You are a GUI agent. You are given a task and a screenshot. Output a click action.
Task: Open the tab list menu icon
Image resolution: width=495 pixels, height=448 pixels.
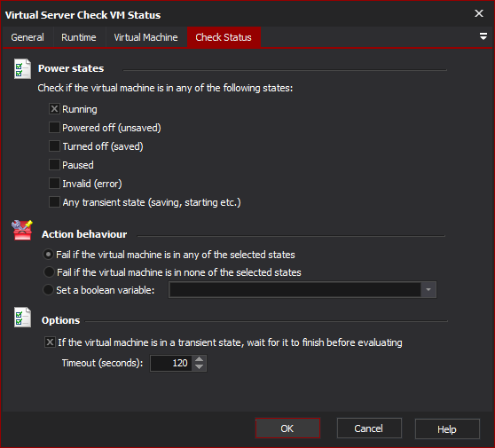tap(483, 36)
